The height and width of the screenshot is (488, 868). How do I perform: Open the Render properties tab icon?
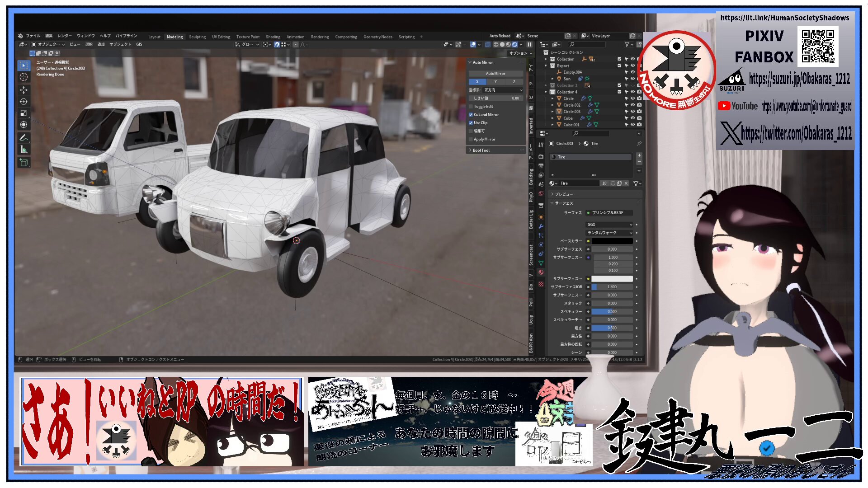click(541, 156)
